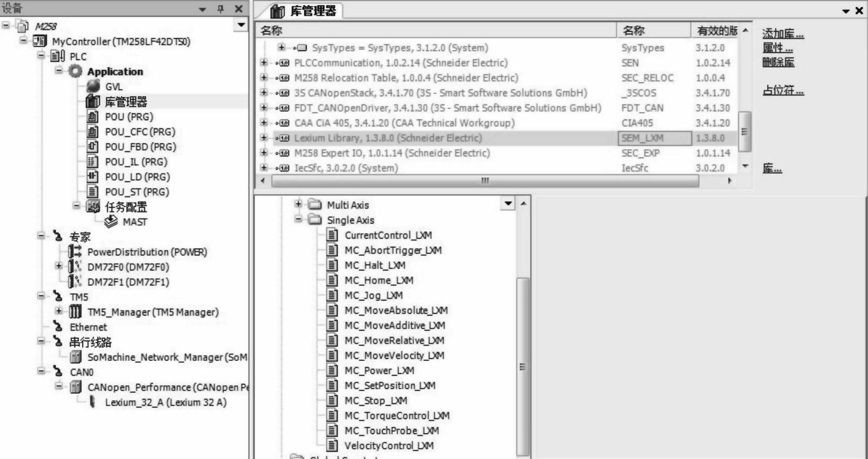Select MC_MoveAbsolute_LXM in the tree
The width and height of the screenshot is (868, 459).
pyautogui.click(x=396, y=310)
